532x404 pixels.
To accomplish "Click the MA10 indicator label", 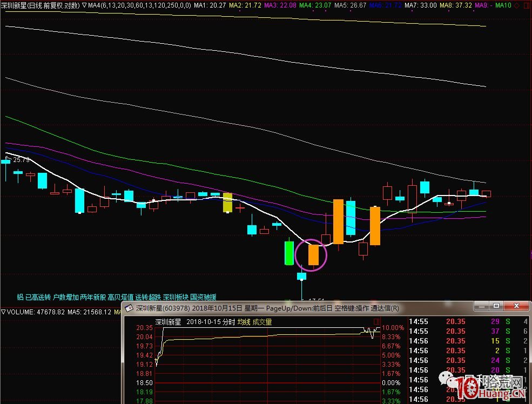I will pyautogui.click(x=503, y=5).
